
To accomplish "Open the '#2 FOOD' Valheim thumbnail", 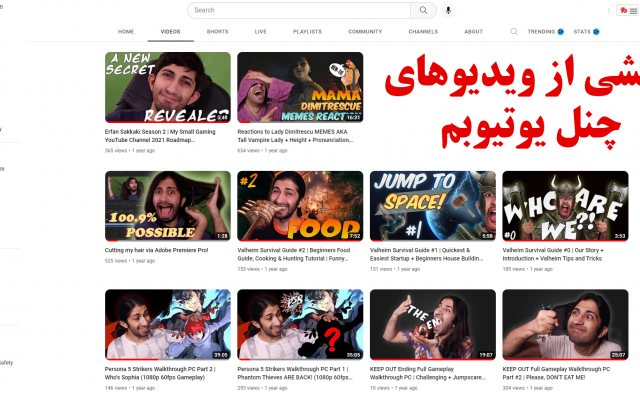I will [300, 206].
